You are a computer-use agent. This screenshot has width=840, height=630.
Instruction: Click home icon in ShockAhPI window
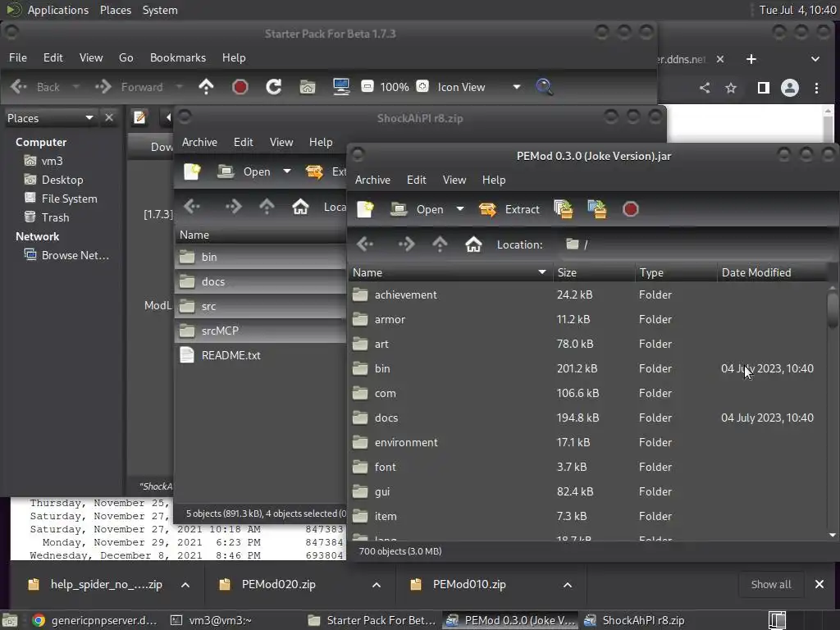(300, 206)
